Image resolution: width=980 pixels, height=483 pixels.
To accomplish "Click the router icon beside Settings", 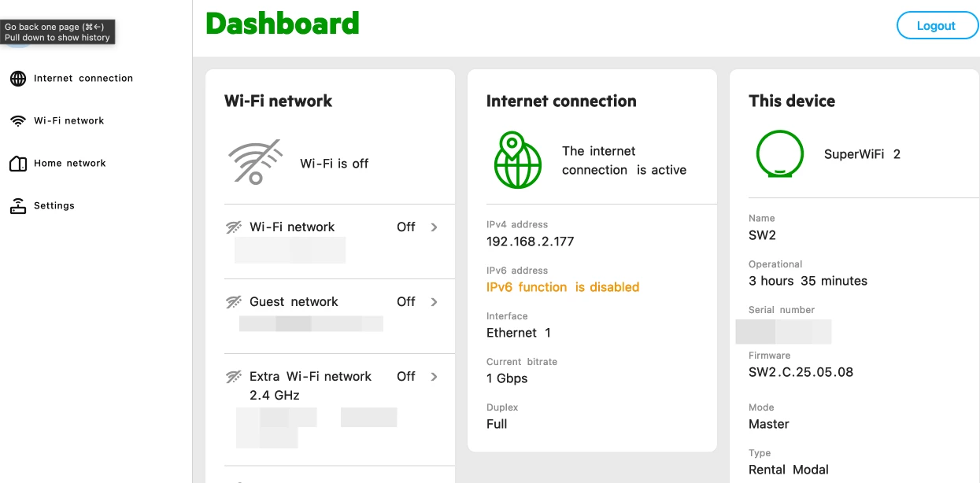I will pyautogui.click(x=17, y=206).
